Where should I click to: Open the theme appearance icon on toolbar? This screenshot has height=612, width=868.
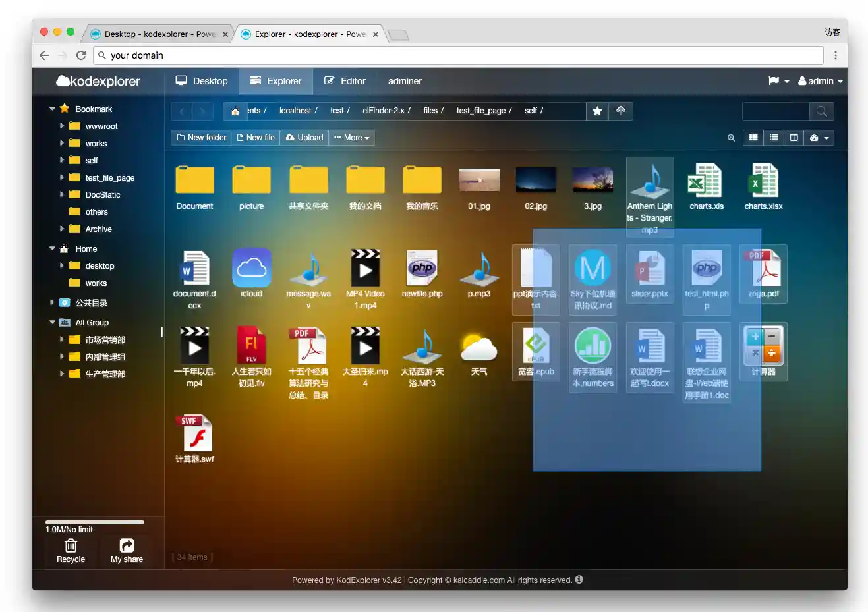coord(817,138)
